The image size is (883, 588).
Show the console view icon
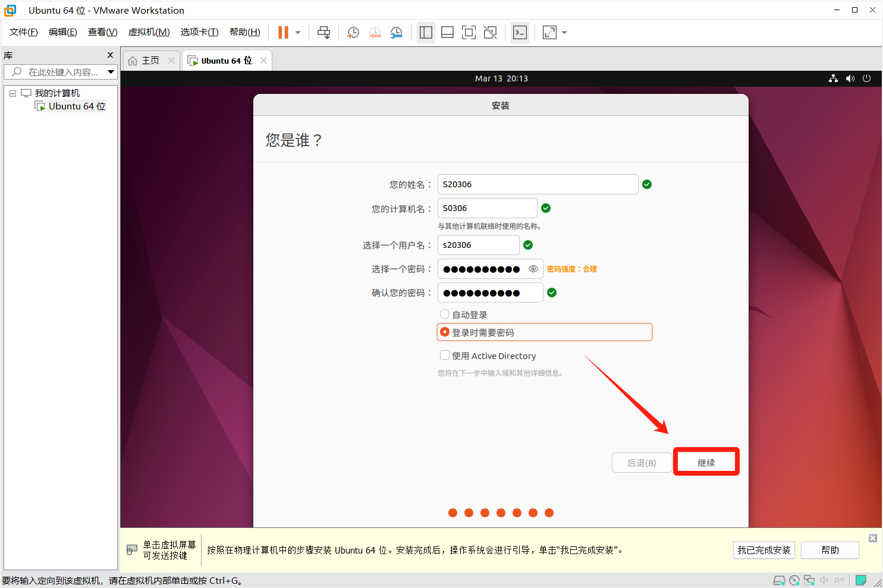coord(520,33)
